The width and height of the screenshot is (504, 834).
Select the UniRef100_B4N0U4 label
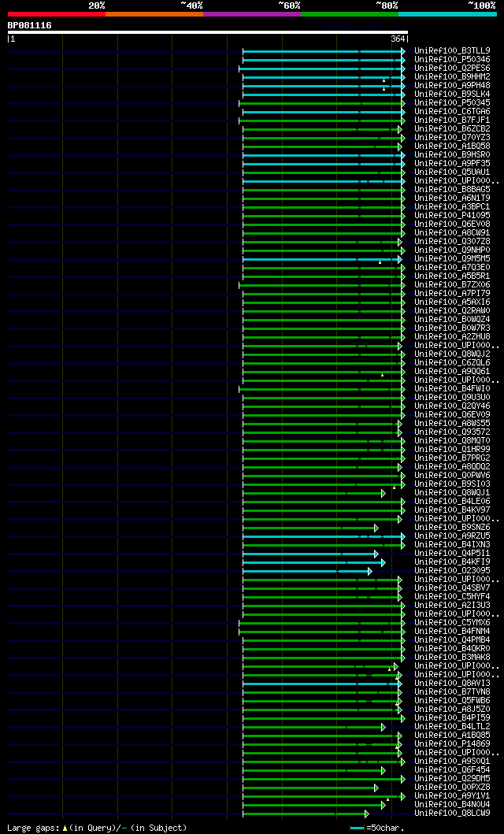click(453, 804)
